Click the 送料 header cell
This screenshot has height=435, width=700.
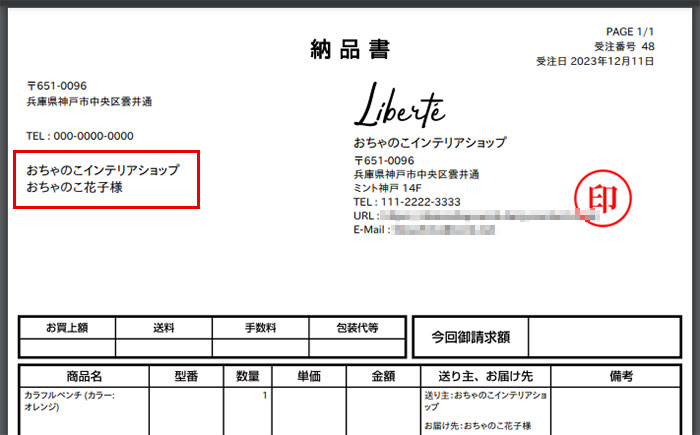pos(164,328)
